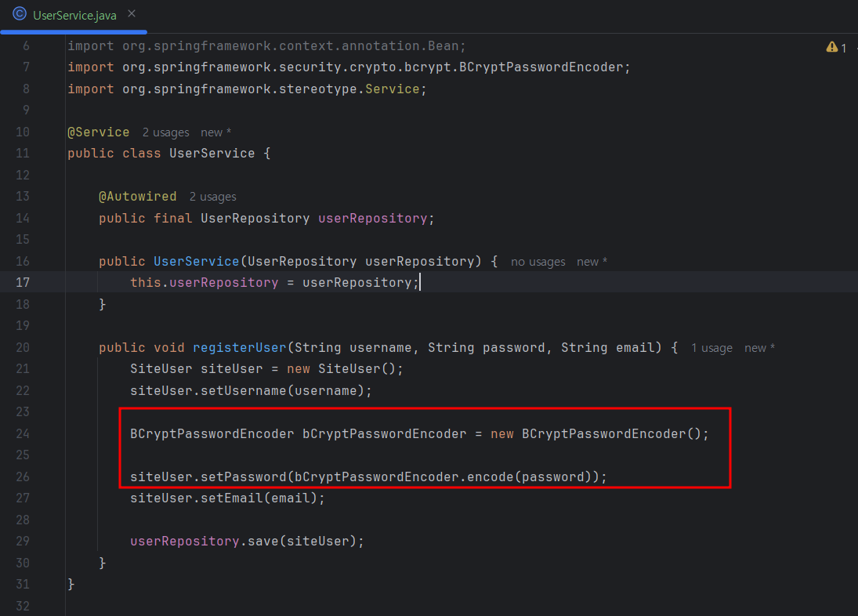The height and width of the screenshot is (616, 858).
Task: Click the BCryptPasswordEncoder import statement
Action: point(349,67)
